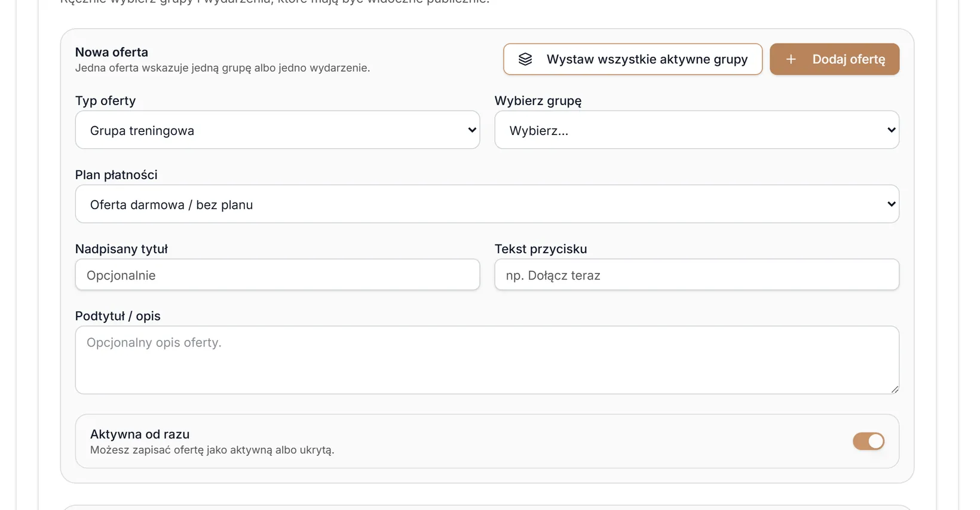Focus the Tekst przycisku input field

coord(697,275)
